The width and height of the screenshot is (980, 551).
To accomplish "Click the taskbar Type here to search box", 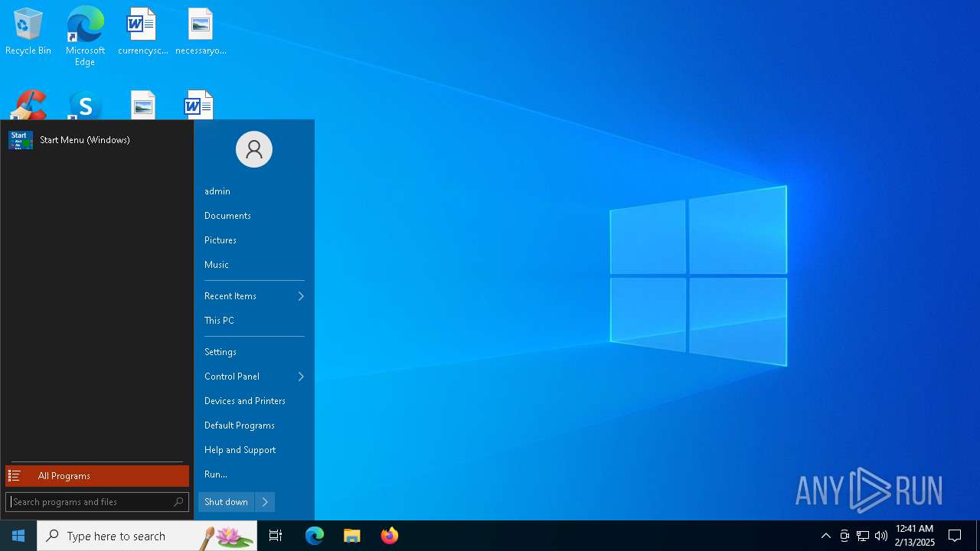I will point(147,536).
